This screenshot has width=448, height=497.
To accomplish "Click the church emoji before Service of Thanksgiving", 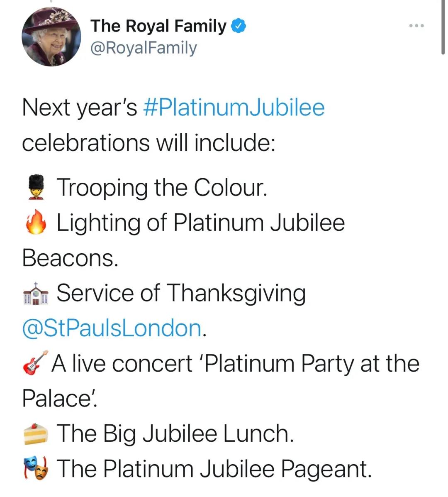I will [x=36, y=294].
